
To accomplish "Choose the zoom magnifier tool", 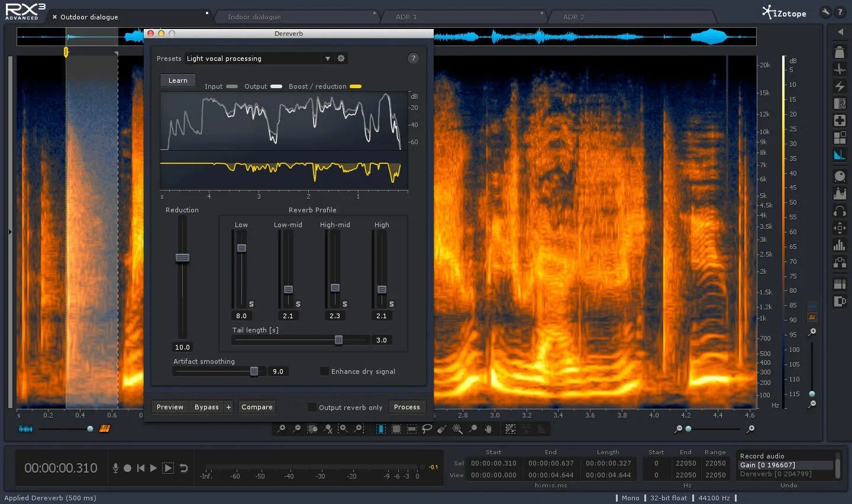I will (473, 429).
